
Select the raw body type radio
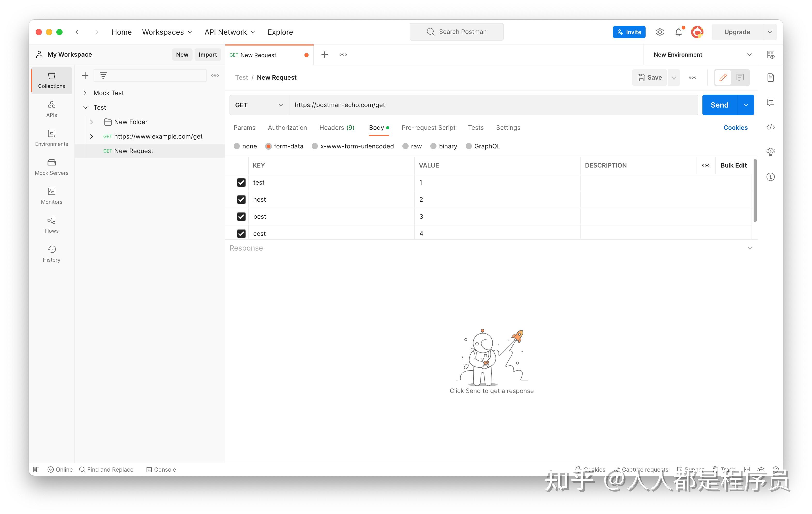[x=405, y=146]
